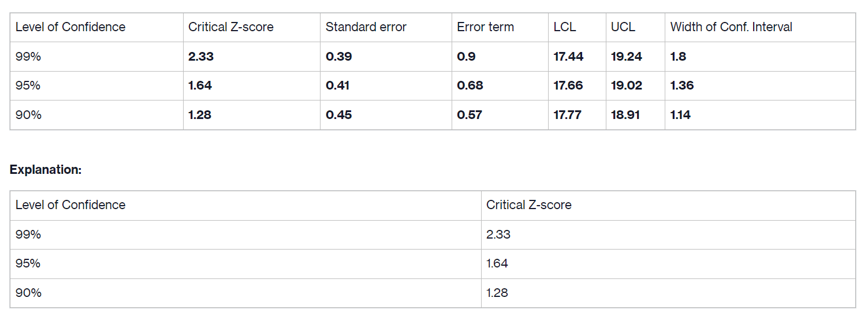Viewport: 868px width, 331px height.
Task: Select the 90% standard error value 0.45
Action: point(339,115)
